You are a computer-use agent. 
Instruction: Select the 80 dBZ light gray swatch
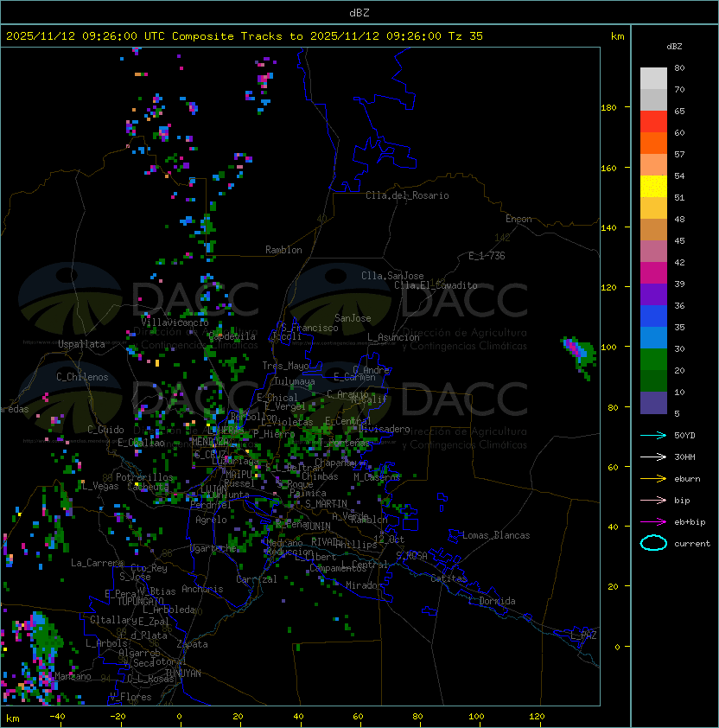pos(653,78)
